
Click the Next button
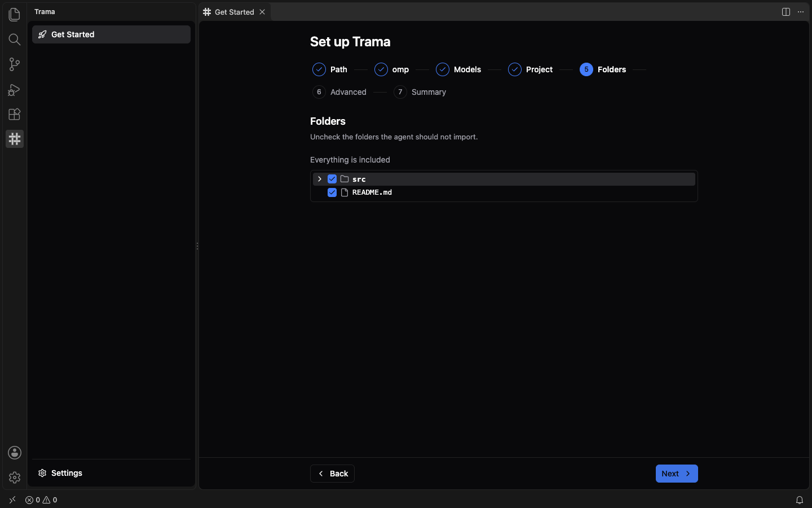pyautogui.click(x=677, y=474)
